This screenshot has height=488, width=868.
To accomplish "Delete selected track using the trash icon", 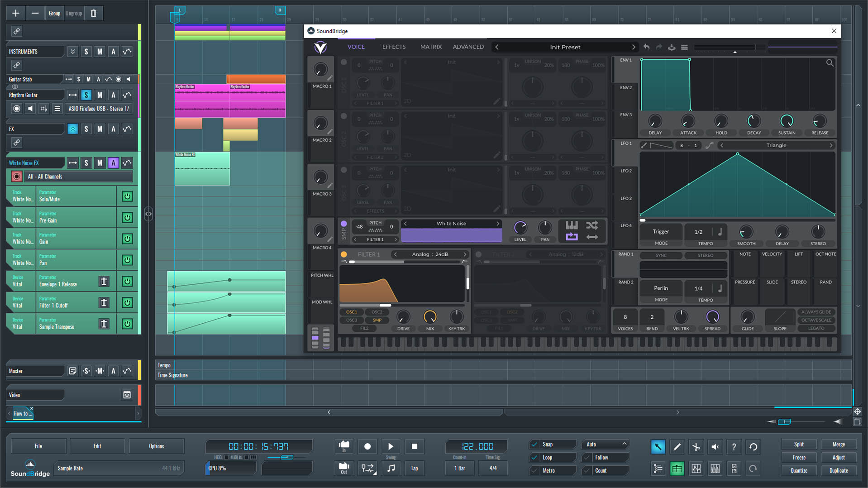I will pos(94,13).
